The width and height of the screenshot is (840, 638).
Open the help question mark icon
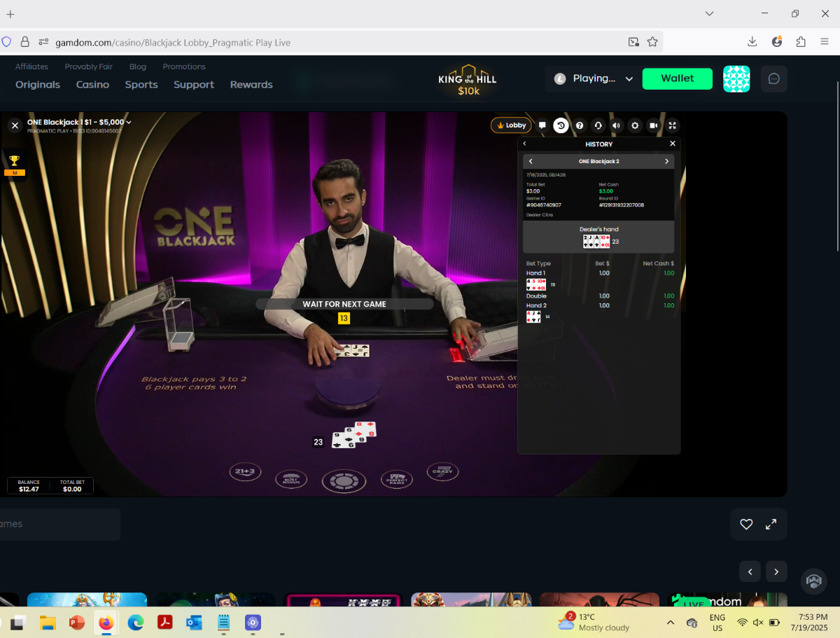[x=580, y=125]
